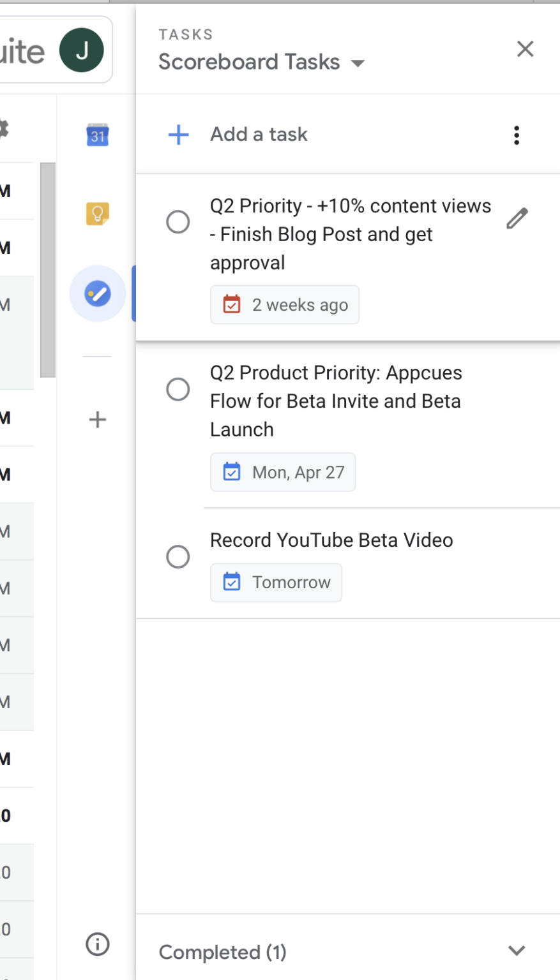Expand the Completed (1) section
Screen dimensions: 560x980
coord(516,951)
